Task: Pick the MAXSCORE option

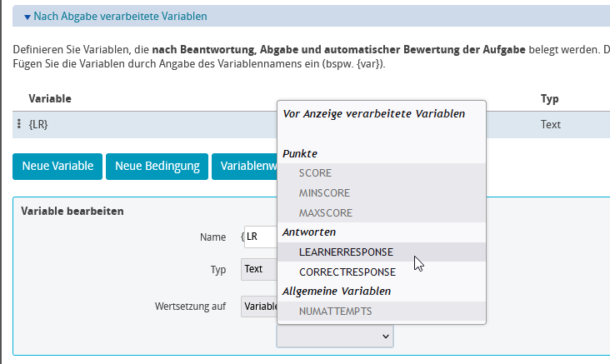Action: click(325, 212)
